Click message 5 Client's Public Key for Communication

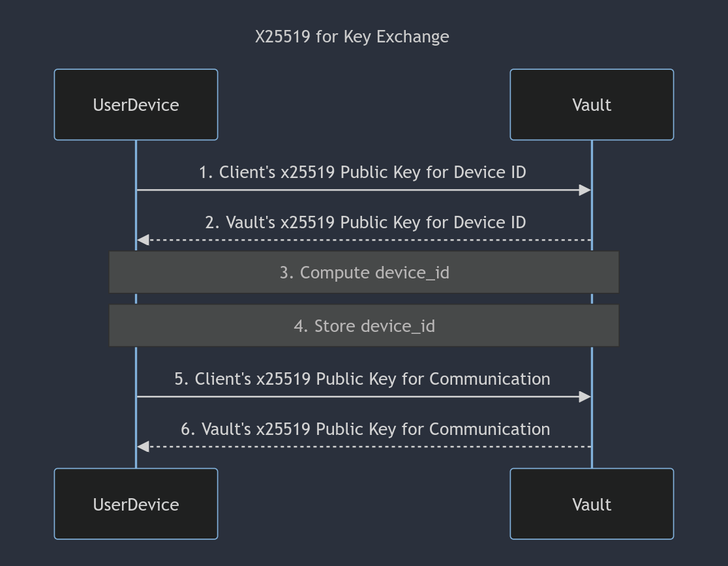[x=363, y=379]
